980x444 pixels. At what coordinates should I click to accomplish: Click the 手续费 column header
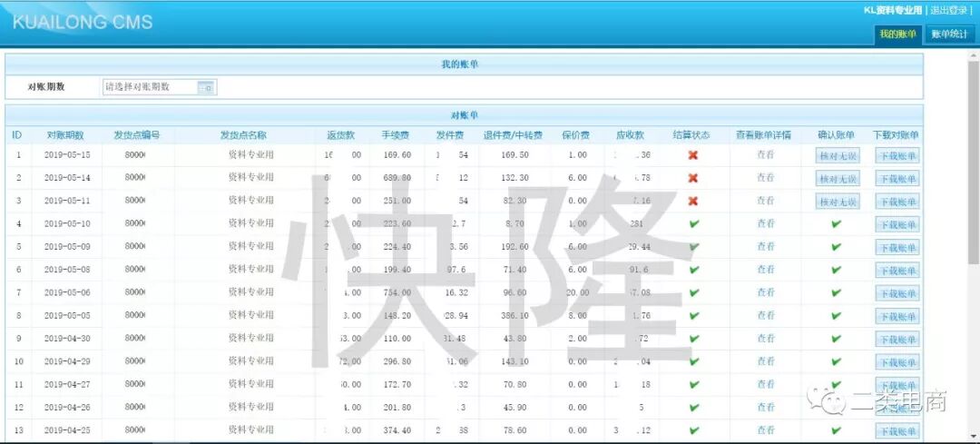396,134
